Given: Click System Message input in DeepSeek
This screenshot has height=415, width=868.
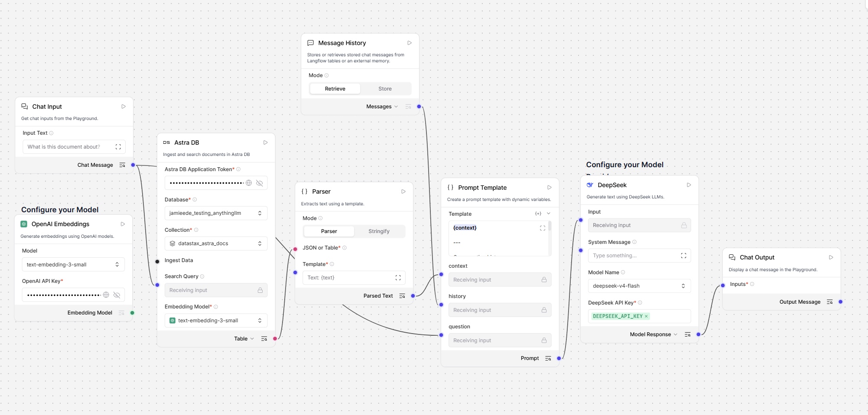Looking at the screenshot, I should [639, 256].
